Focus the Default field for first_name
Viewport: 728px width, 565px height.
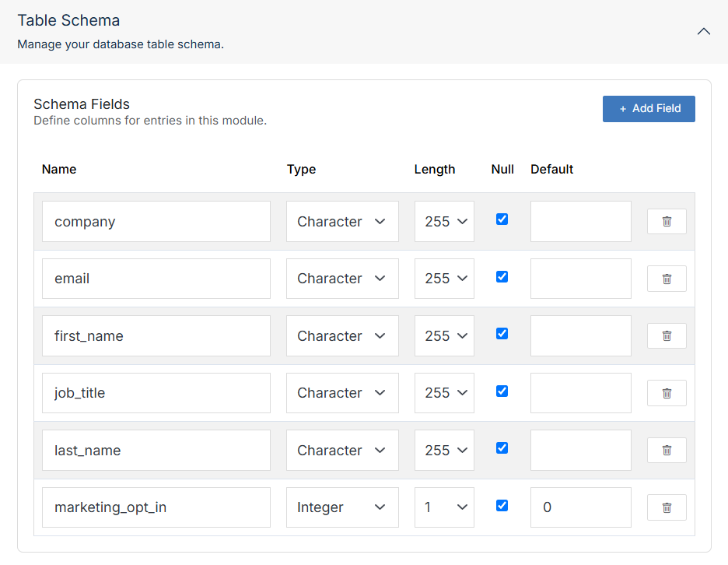pyautogui.click(x=581, y=336)
